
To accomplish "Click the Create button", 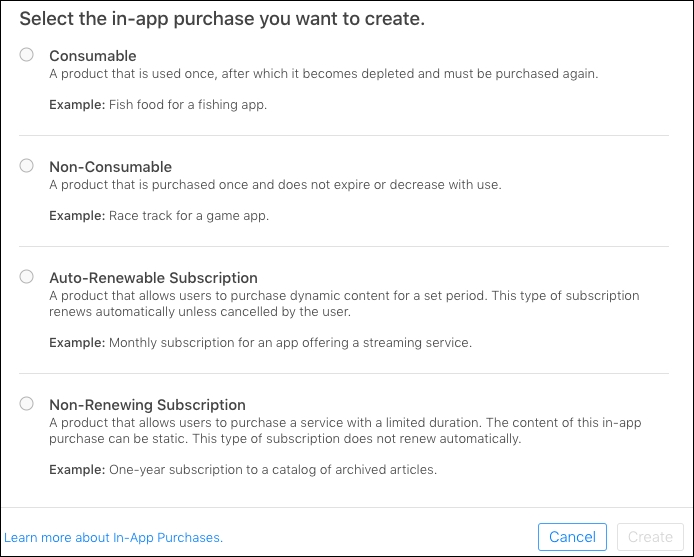I will click(x=650, y=537).
